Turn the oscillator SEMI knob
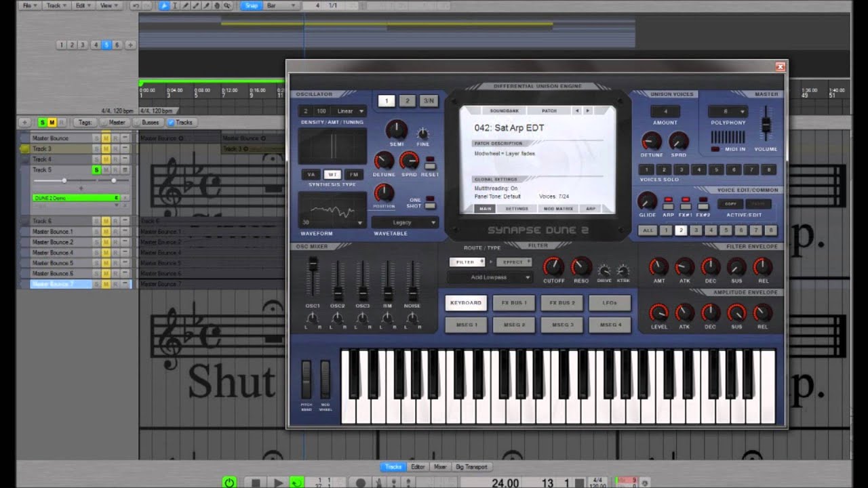The width and height of the screenshot is (868, 488). tap(397, 130)
